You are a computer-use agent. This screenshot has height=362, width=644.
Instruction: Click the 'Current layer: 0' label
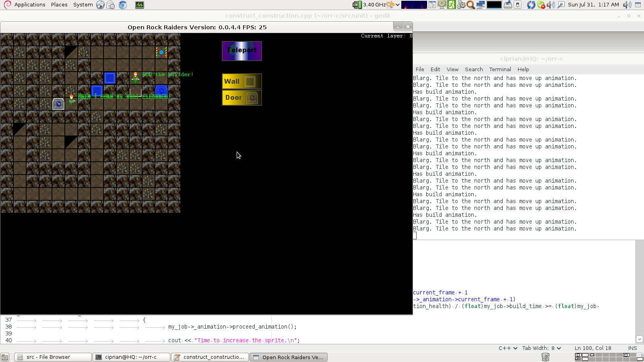pos(386,36)
